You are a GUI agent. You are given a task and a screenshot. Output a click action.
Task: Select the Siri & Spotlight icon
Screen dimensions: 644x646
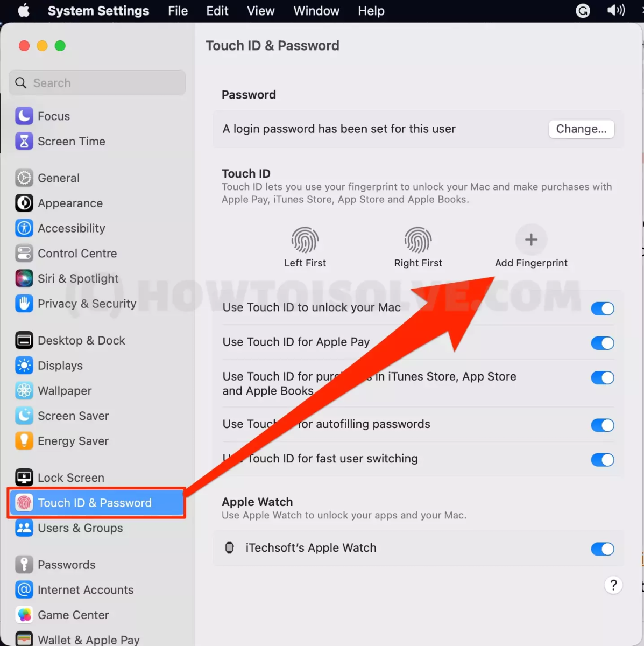(x=24, y=278)
